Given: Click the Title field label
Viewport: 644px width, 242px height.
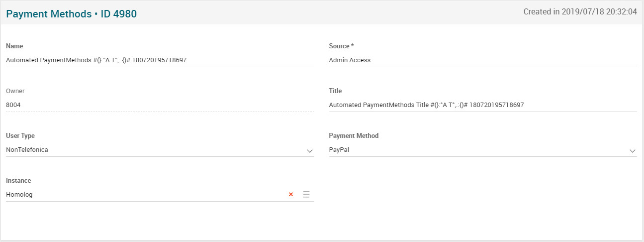Looking at the screenshot, I should (x=335, y=91).
